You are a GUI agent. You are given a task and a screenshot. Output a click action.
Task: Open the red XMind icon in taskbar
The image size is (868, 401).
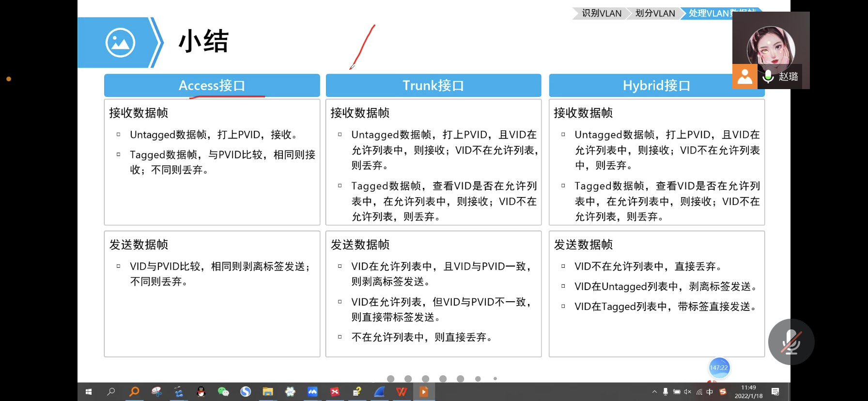(335, 392)
